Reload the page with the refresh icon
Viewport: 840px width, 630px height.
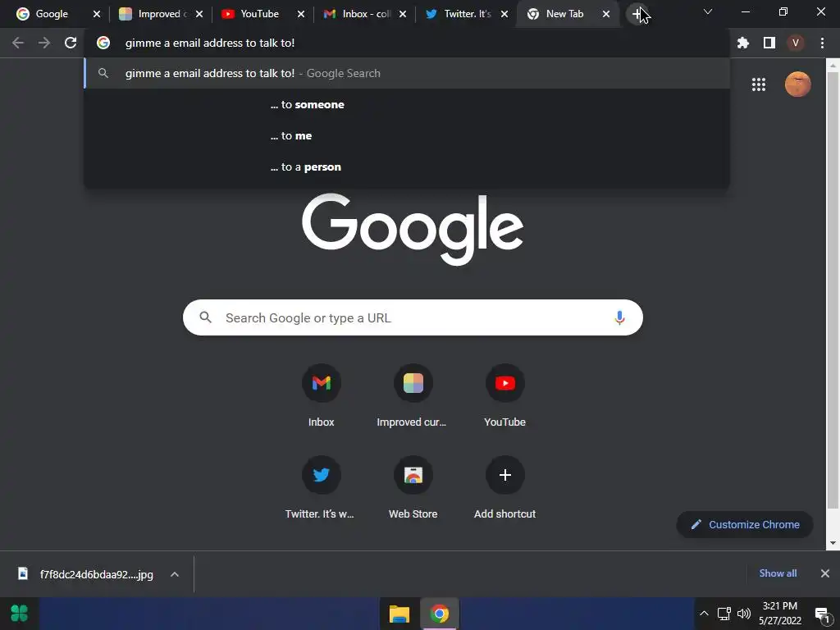[71, 43]
